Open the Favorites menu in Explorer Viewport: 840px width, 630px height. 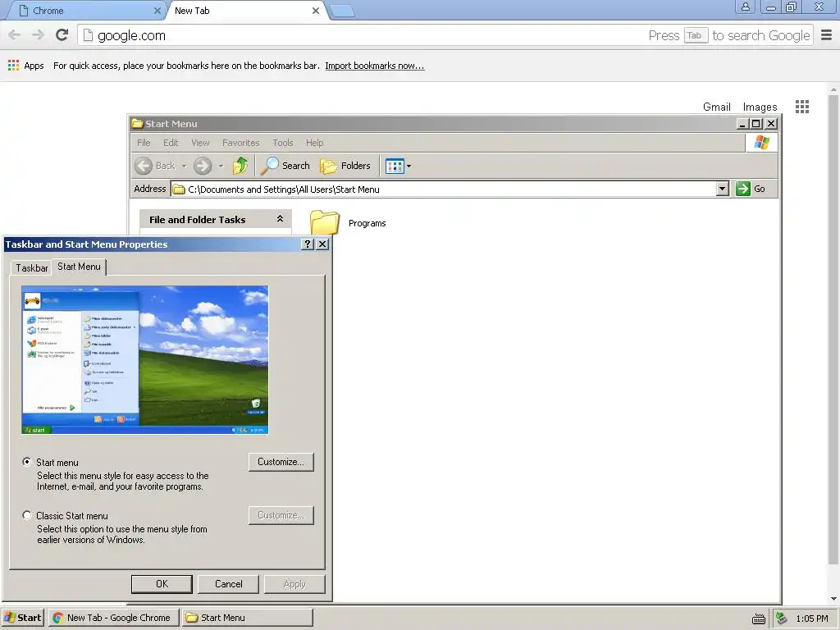[x=241, y=143]
